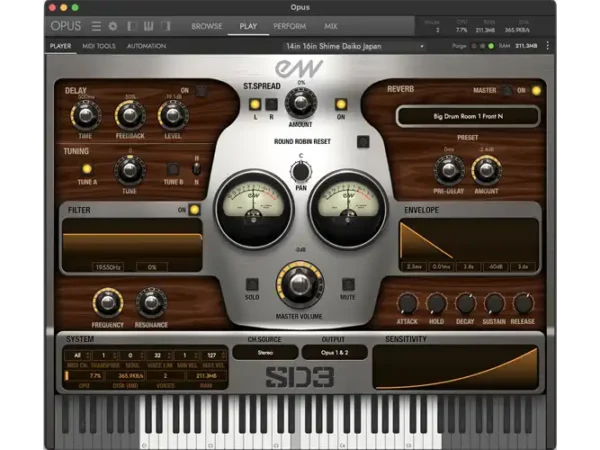
Task: Click the Delay Time knob
Action: click(x=85, y=115)
